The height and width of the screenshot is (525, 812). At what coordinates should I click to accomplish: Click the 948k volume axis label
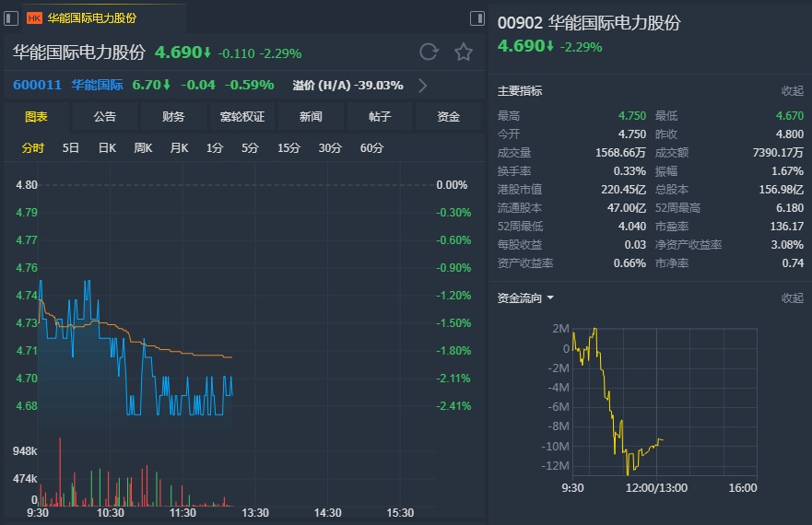click(x=25, y=451)
